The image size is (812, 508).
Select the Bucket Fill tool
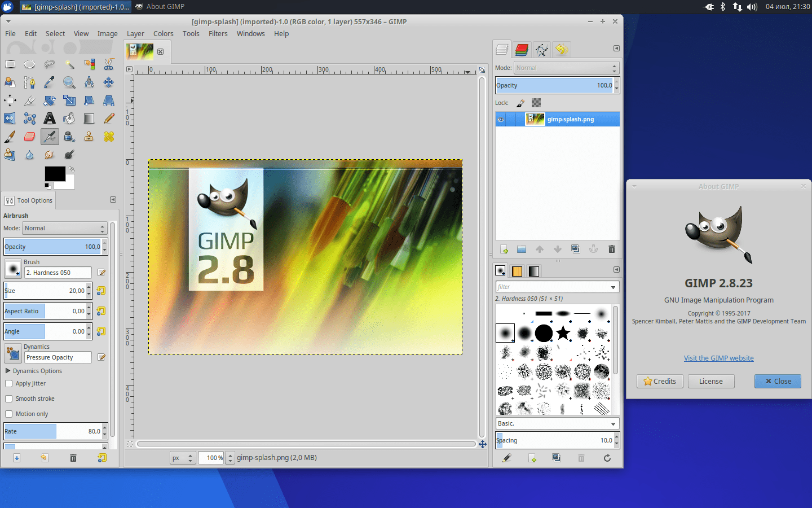pos(69,119)
